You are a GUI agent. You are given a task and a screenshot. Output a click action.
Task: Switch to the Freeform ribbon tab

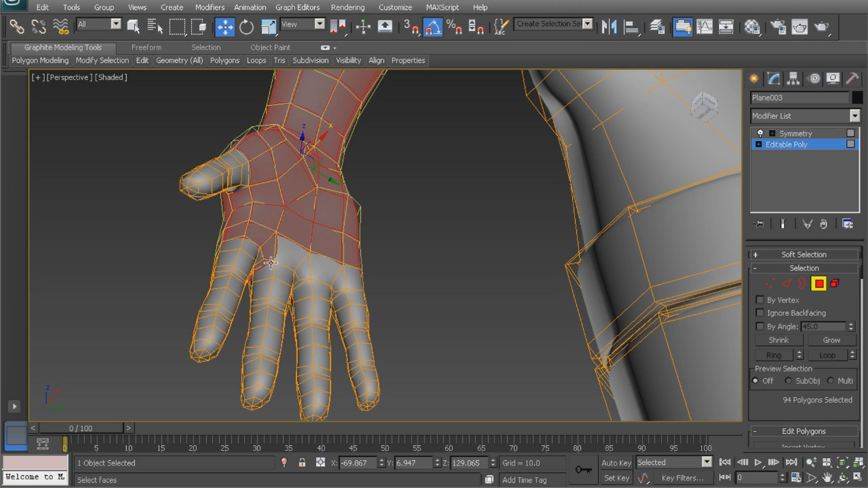(146, 47)
